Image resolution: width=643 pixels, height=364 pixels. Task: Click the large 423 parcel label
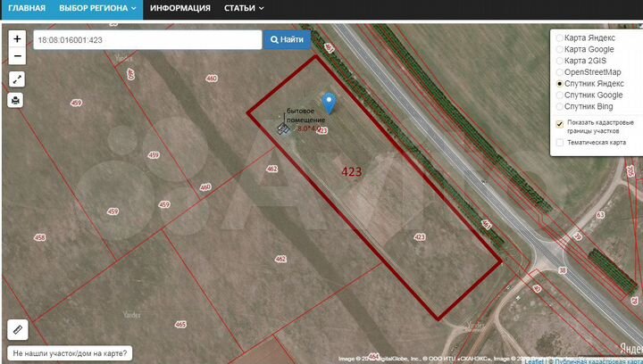tap(352, 171)
